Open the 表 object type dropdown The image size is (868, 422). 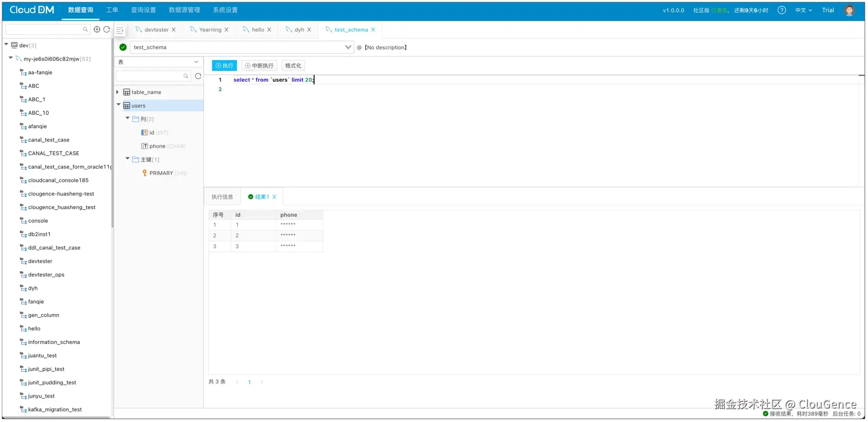point(158,62)
